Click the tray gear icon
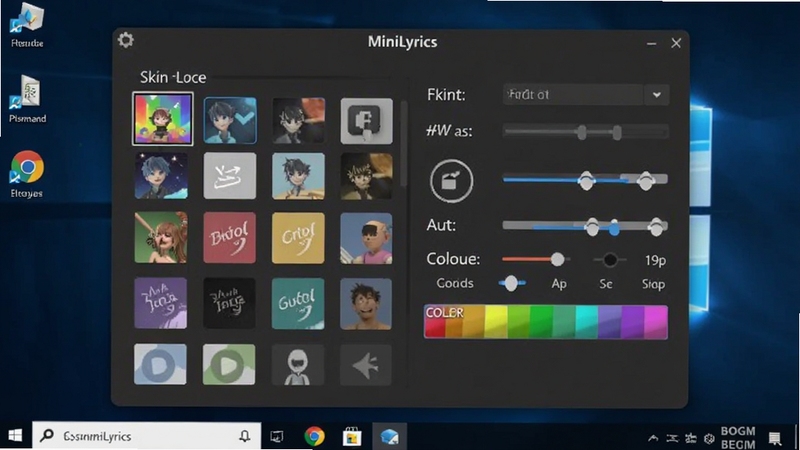This screenshot has height=450, width=800. (709, 438)
